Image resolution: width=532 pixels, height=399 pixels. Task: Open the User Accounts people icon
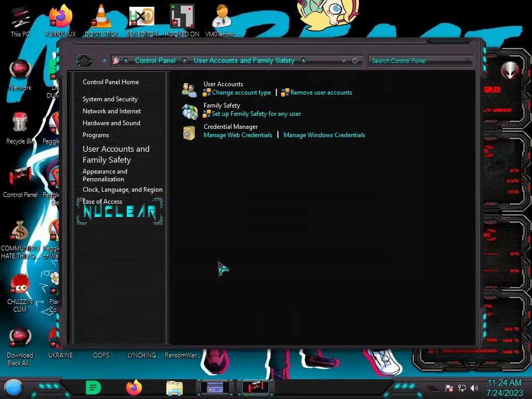pos(189,90)
